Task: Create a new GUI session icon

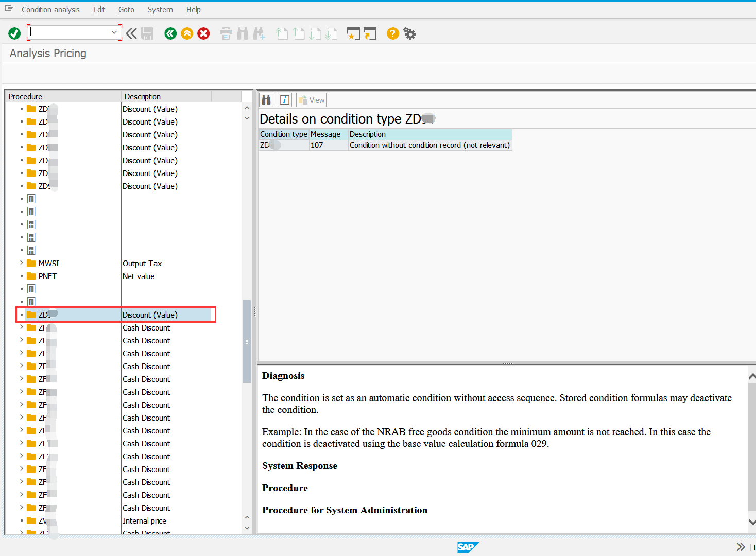Action: pyautogui.click(x=353, y=33)
